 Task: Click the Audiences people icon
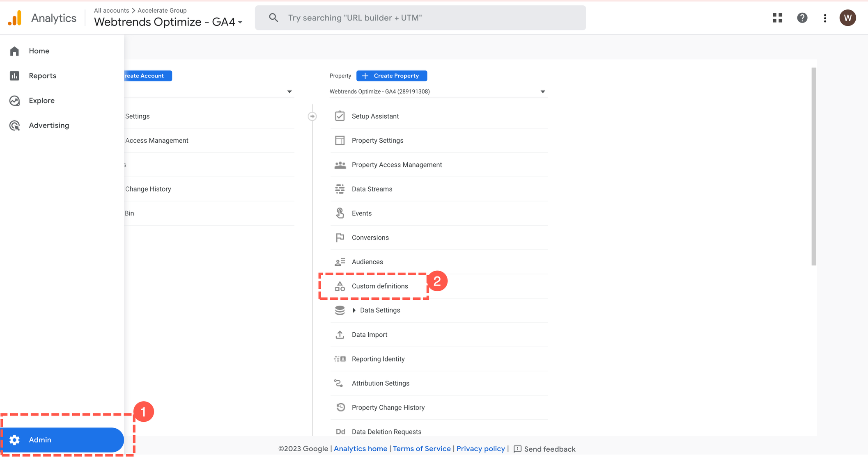pyautogui.click(x=340, y=262)
